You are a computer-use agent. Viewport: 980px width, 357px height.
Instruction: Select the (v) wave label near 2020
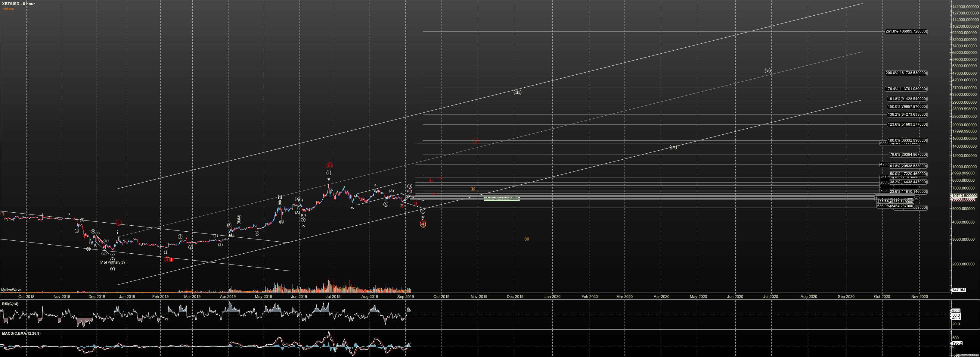click(768, 71)
